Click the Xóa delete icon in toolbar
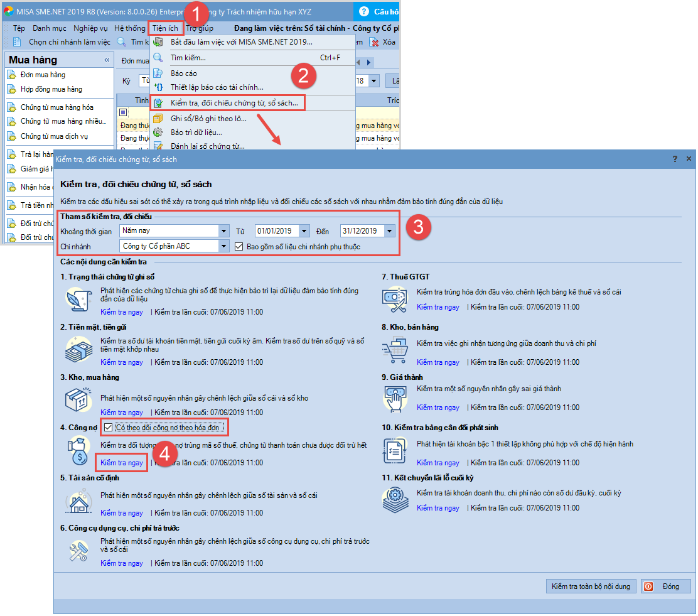 coord(374,42)
